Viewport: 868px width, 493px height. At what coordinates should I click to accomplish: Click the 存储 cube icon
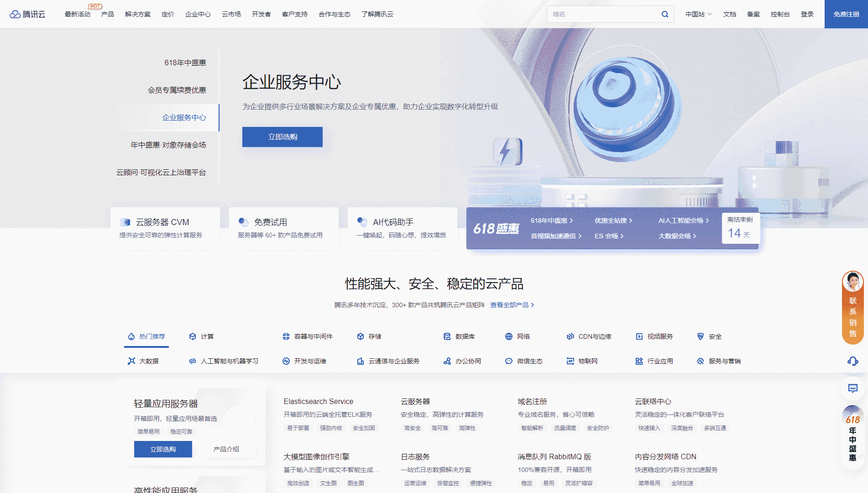361,336
